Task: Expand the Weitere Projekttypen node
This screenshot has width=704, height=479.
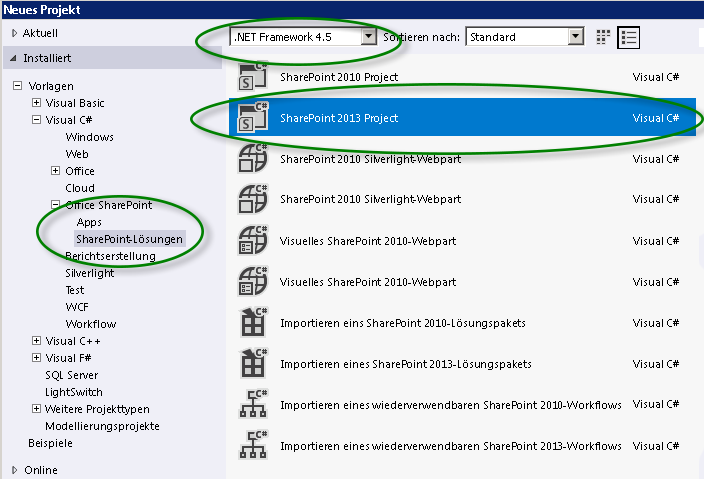Action: click(x=36, y=409)
